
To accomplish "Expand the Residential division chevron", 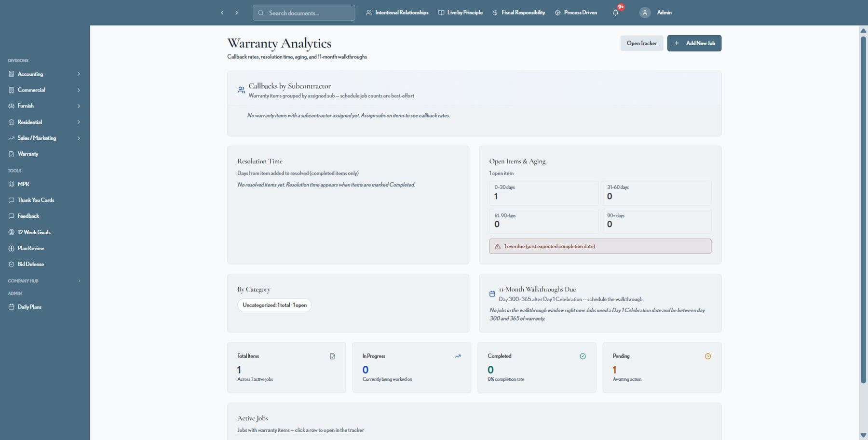I will pos(79,122).
